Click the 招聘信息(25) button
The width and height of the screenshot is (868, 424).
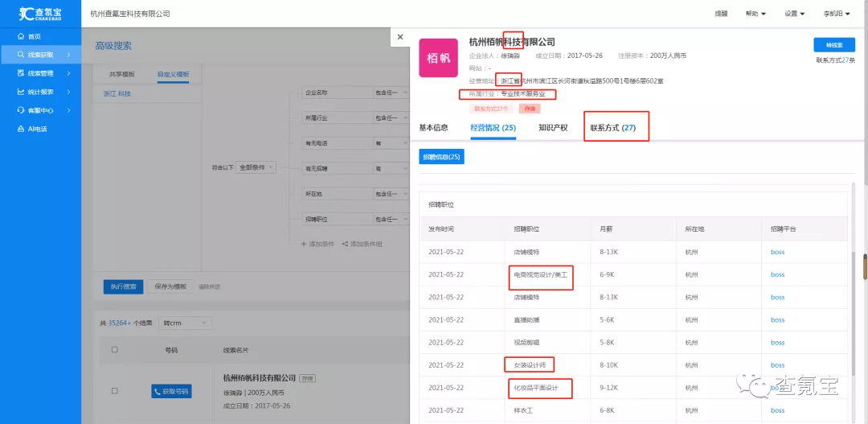[x=441, y=157]
